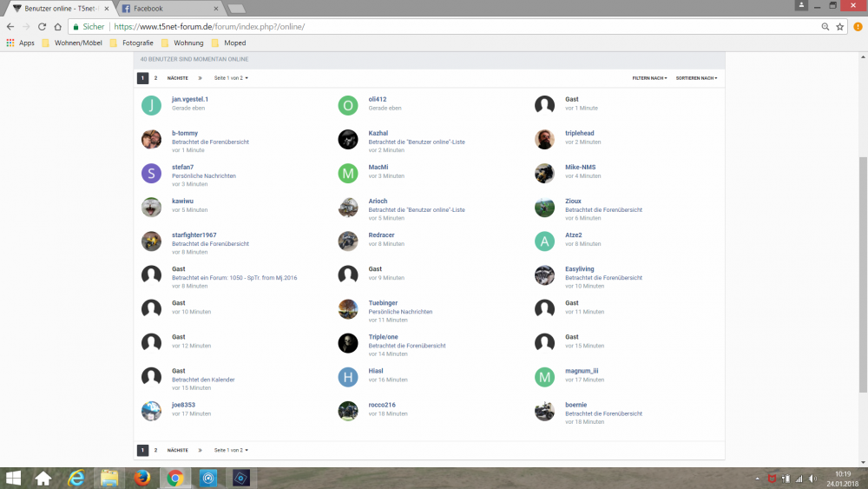Click the bookmark star in address bar
Screen dimensions: 868x489
pyautogui.click(x=839, y=27)
